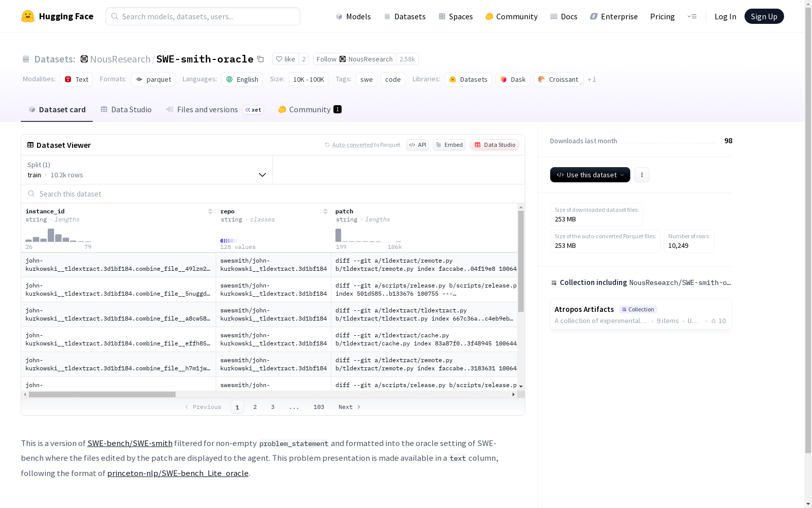This screenshot has width=812, height=508.
Task: Open the API button in Dataset Viewer
Action: [x=418, y=145]
